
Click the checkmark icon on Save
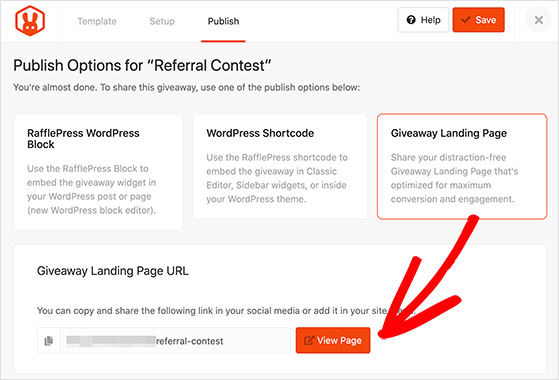click(x=466, y=20)
